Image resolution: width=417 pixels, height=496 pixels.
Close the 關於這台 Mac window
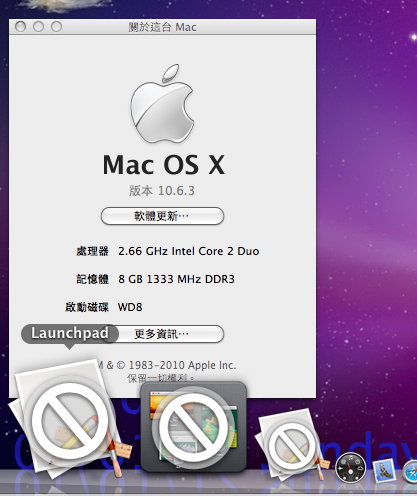pyautogui.click(x=21, y=26)
